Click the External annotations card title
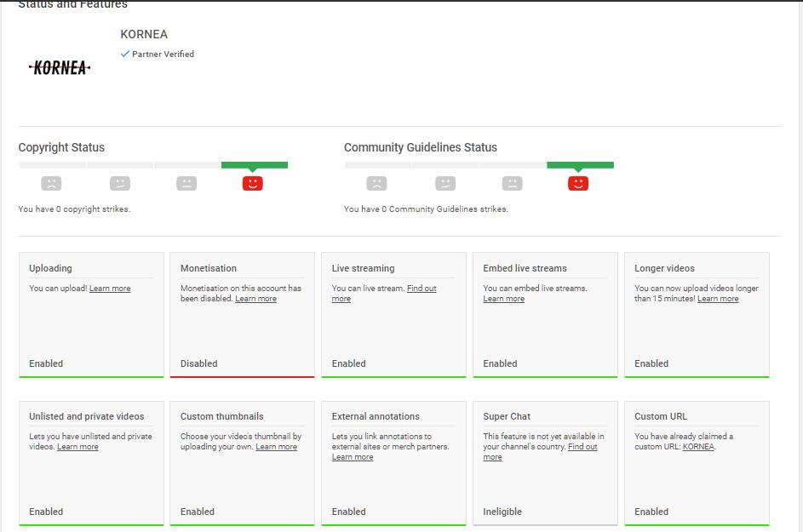The width and height of the screenshot is (803, 532). 376,416
